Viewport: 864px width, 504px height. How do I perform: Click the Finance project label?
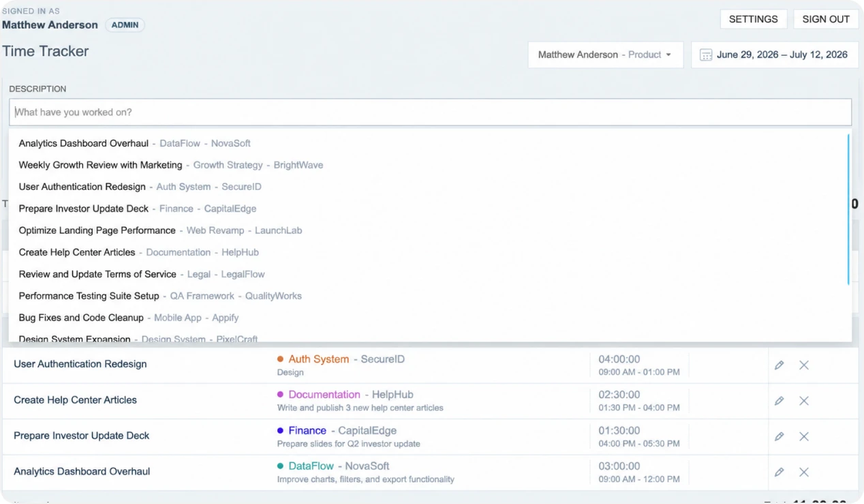tap(307, 430)
